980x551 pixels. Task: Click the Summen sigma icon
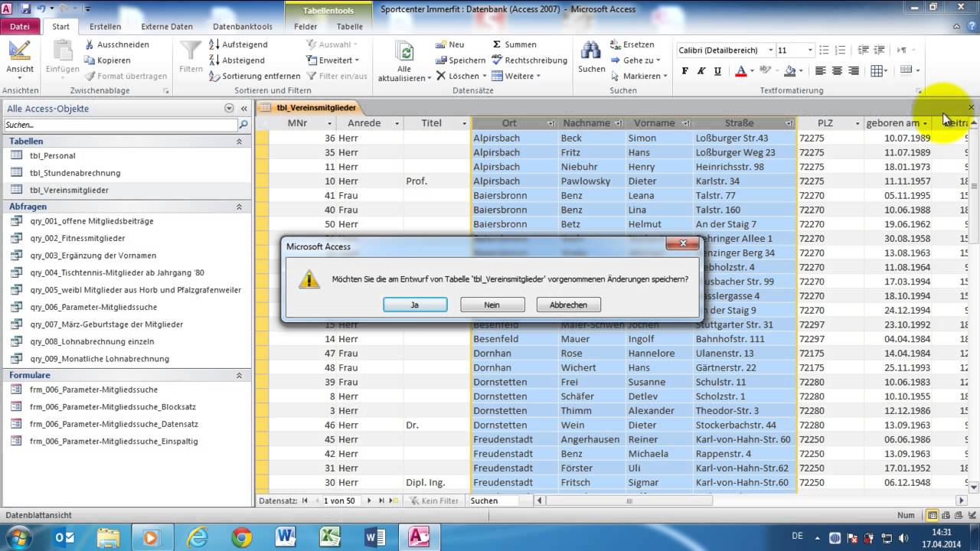point(497,44)
